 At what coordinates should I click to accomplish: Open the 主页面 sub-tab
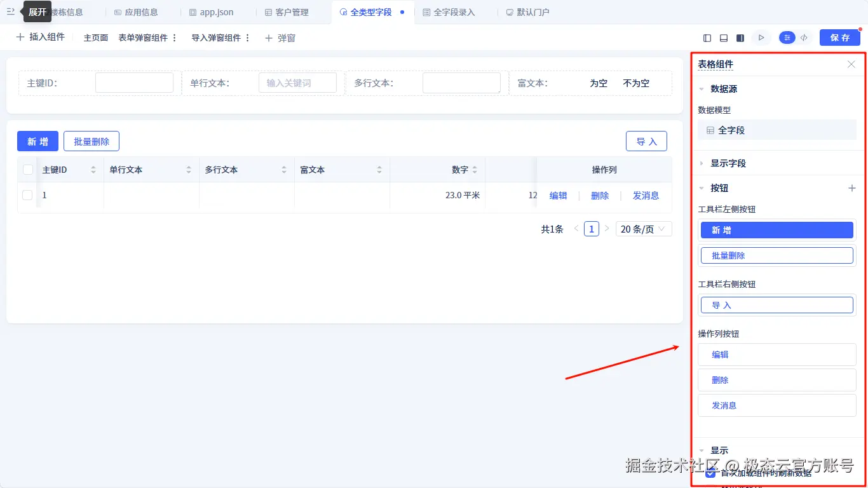click(x=96, y=38)
